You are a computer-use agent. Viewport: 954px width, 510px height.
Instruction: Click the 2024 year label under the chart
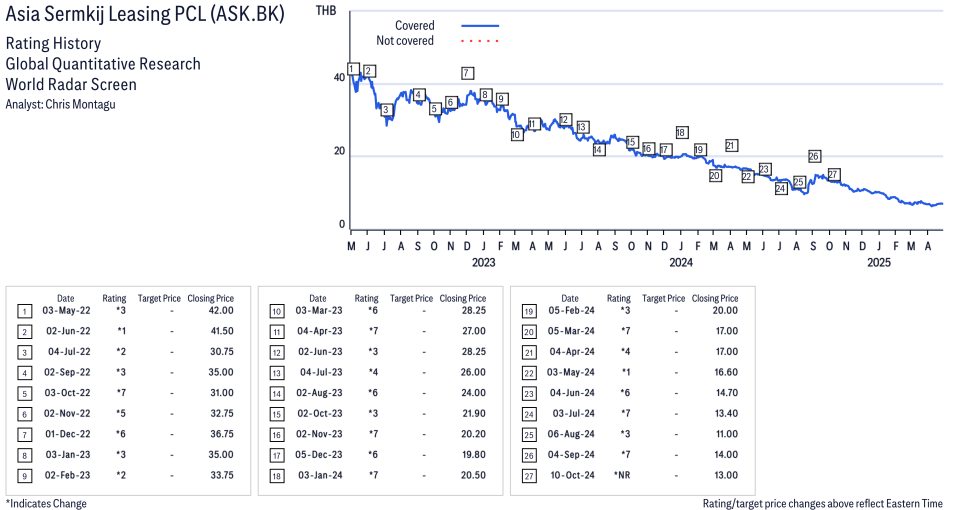pyautogui.click(x=681, y=262)
